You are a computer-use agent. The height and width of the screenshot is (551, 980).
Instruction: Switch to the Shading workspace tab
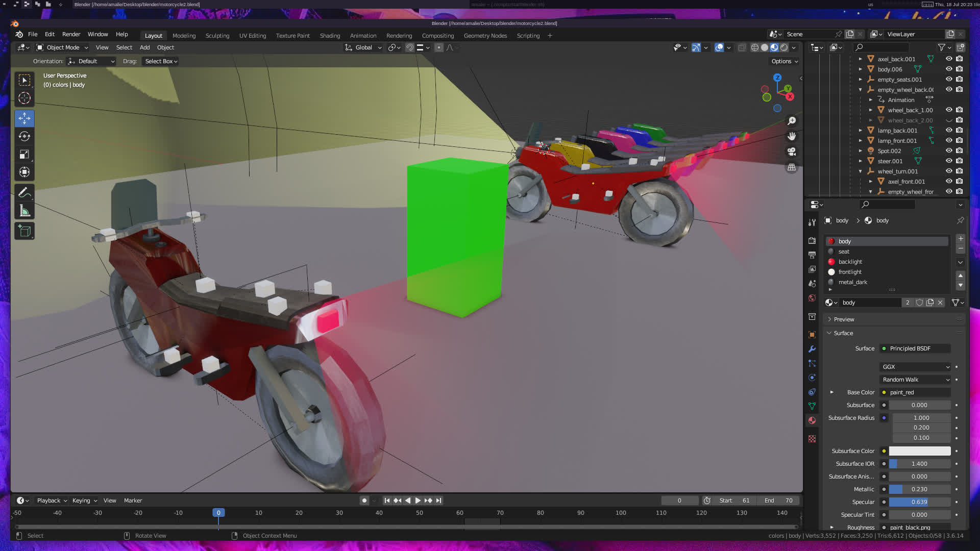[x=330, y=36]
